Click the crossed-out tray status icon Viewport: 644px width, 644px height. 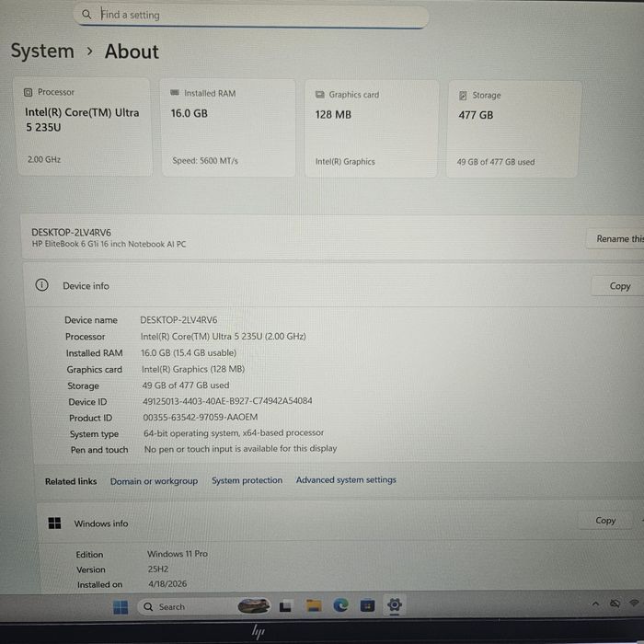coord(615,604)
